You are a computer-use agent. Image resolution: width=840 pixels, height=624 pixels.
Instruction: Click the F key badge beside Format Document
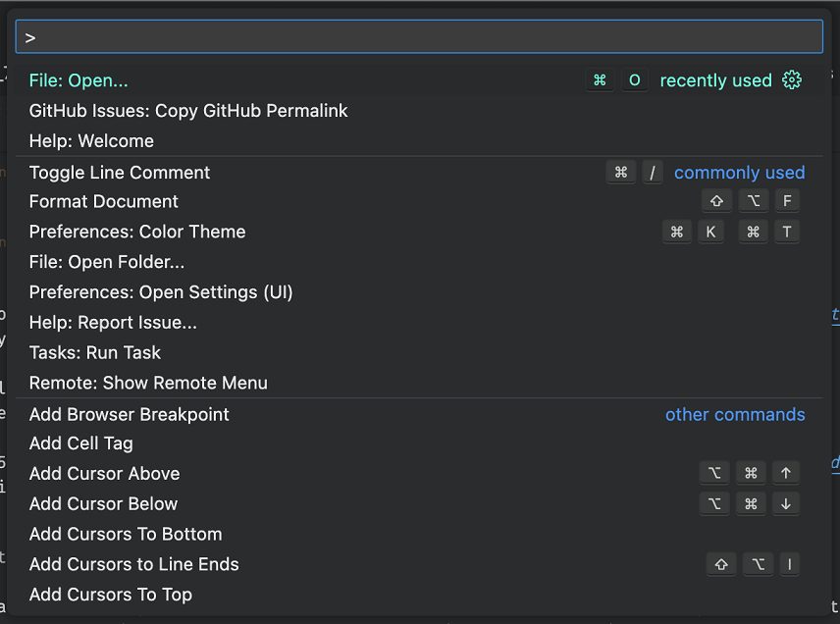[787, 200]
